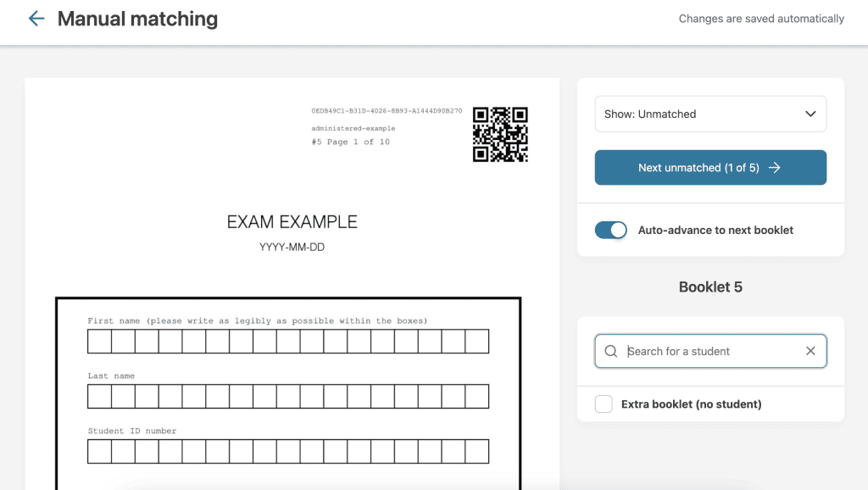Viewport: 868px width, 490px height.
Task: Click the QR code on the exam page
Action: tap(500, 134)
